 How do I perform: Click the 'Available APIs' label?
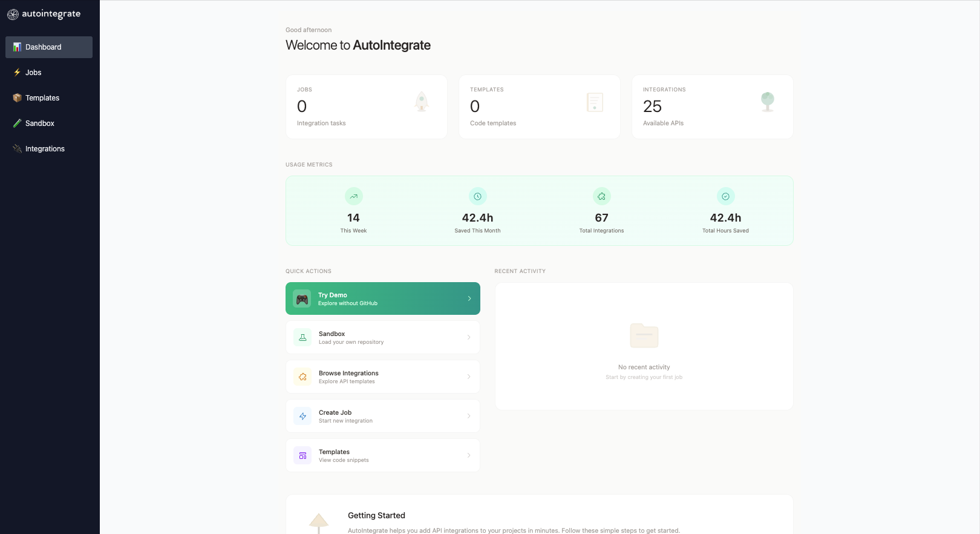coord(663,124)
